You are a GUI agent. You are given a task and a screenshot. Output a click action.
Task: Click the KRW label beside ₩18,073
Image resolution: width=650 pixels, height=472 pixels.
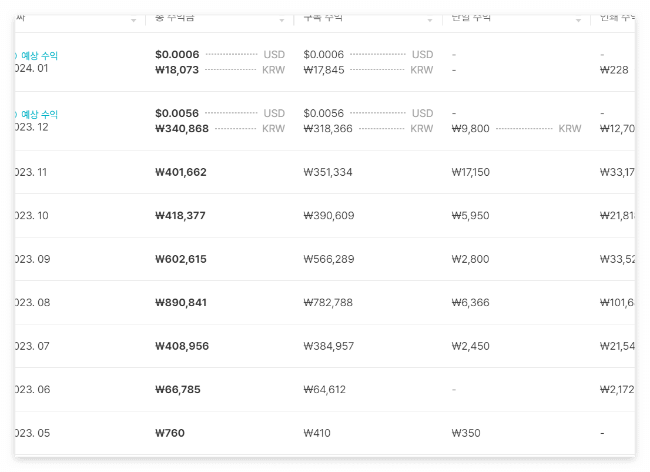click(x=273, y=70)
